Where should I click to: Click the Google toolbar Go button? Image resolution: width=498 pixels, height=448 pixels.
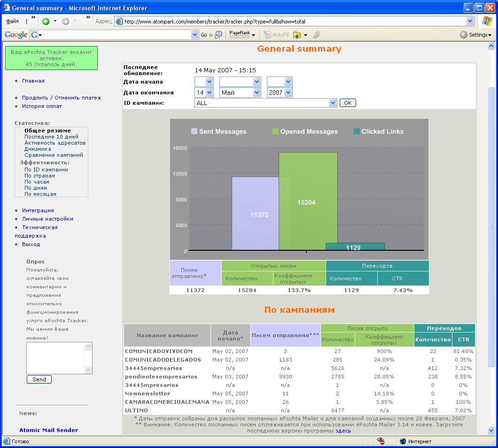[203, 35]
